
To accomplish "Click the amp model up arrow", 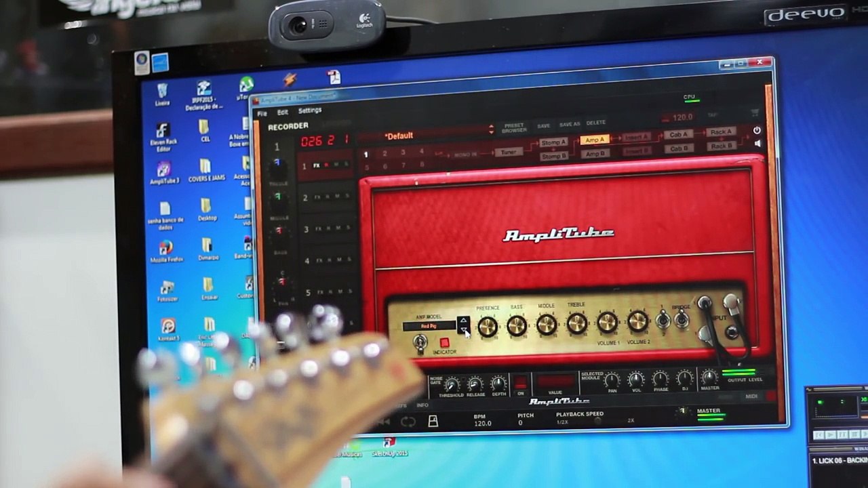I will 463,320.
